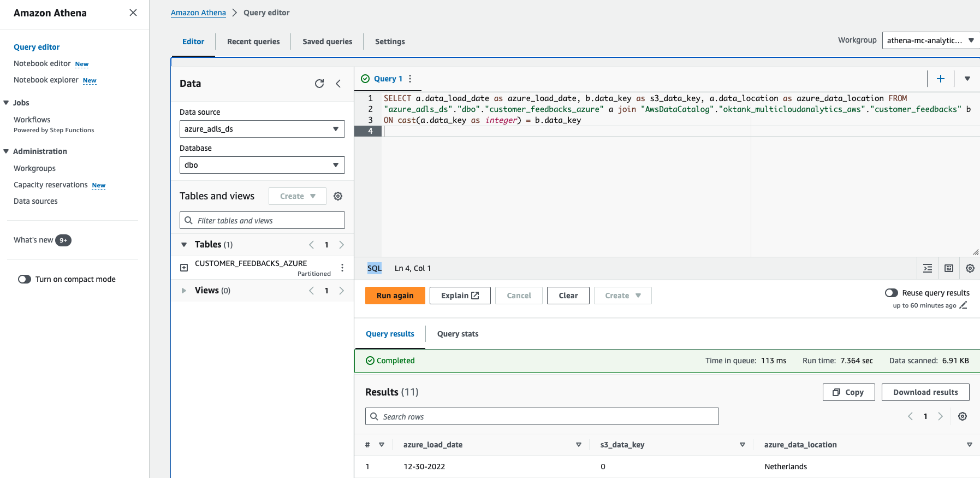This screenshot has width=980, height=478.
Task: Collapse the Tables section
Action: [x=184, y=245]
